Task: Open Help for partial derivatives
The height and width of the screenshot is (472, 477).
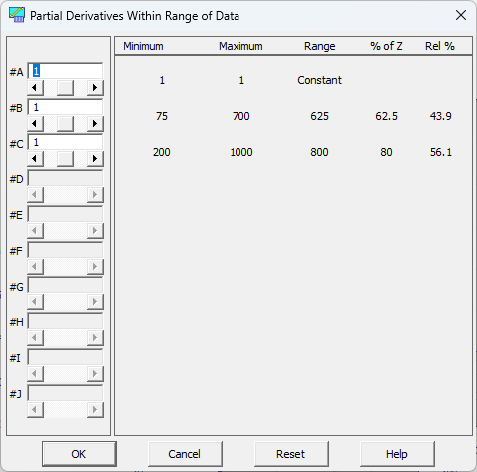Action: click(397, 454)
